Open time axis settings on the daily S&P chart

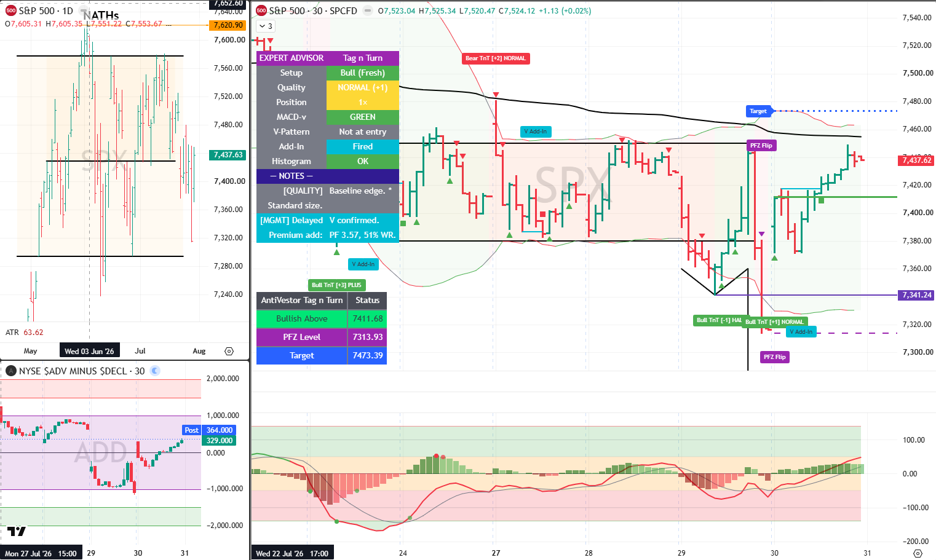(229, 351)
